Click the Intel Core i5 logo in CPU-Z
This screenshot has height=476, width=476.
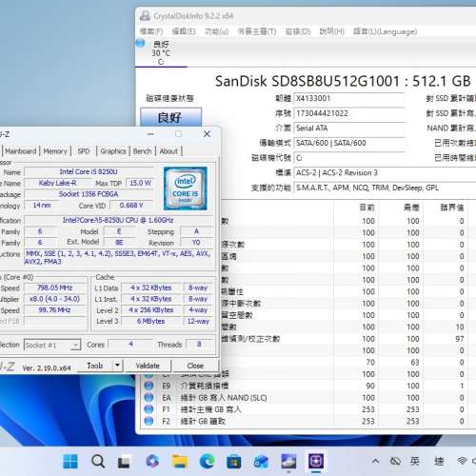tap(185, 188)
